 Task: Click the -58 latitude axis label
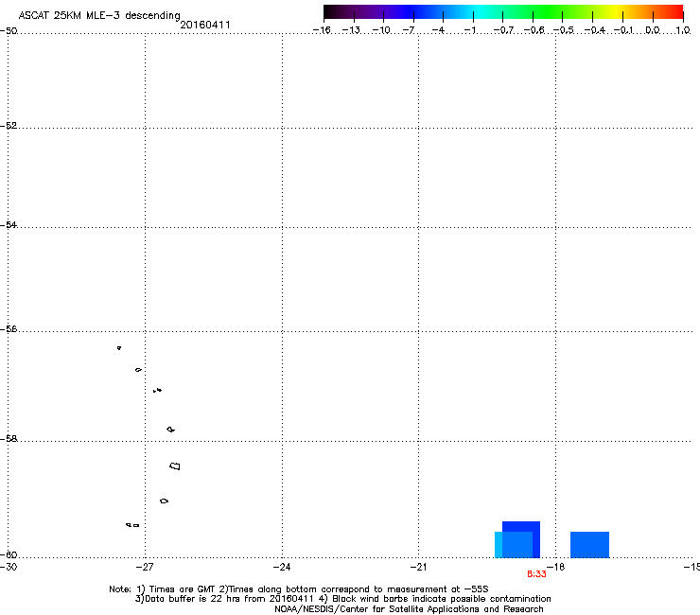[9, 439]
